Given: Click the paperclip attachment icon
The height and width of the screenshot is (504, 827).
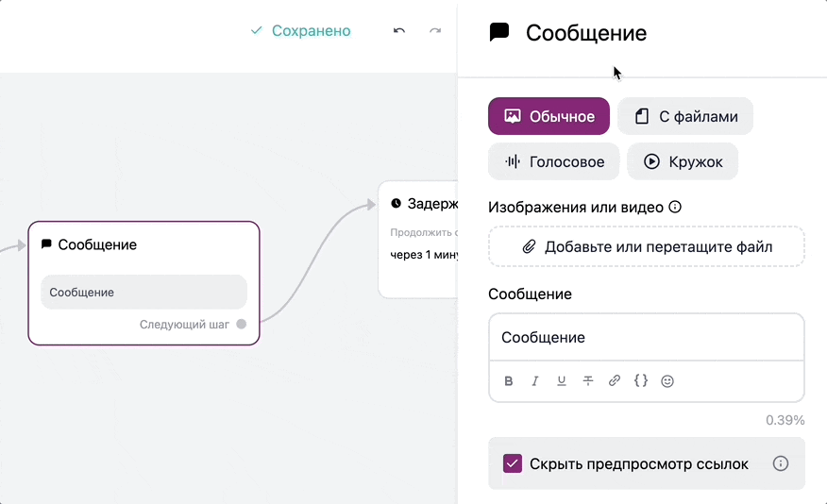Looking at the screenshot, I should point(529,246).
